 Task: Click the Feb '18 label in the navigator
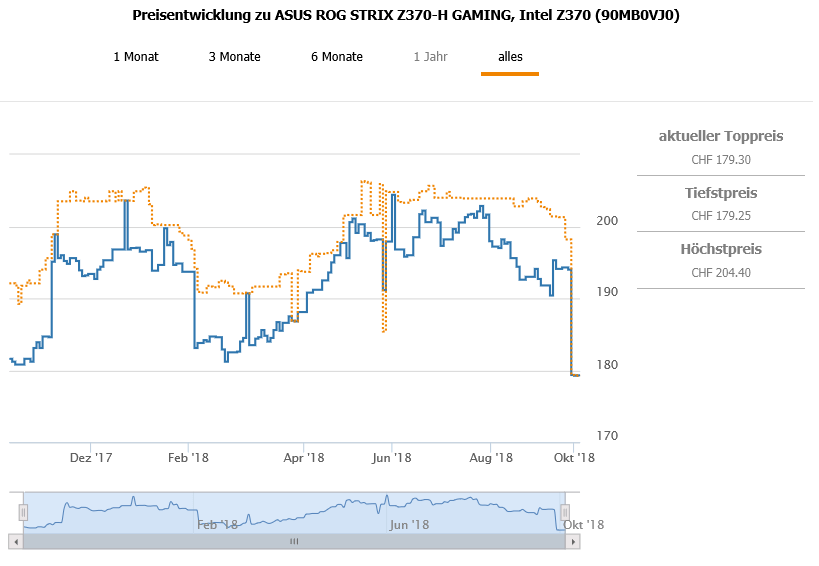click(x=217, y=525)
